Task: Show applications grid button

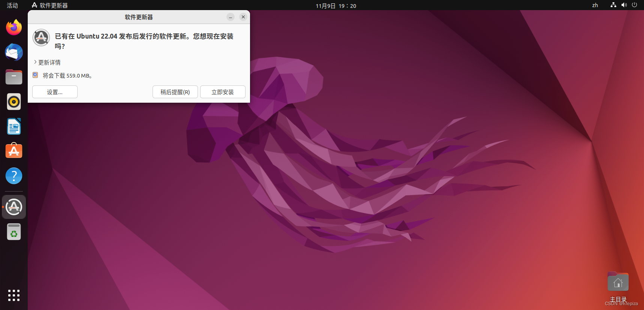Action: [14, 295]
